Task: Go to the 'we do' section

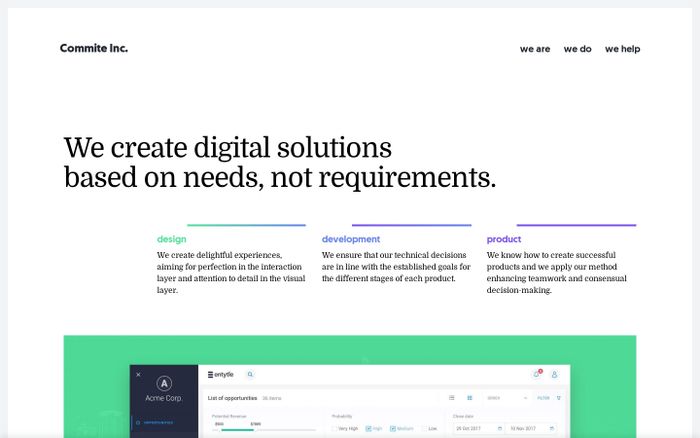Action: pos(577,49)
